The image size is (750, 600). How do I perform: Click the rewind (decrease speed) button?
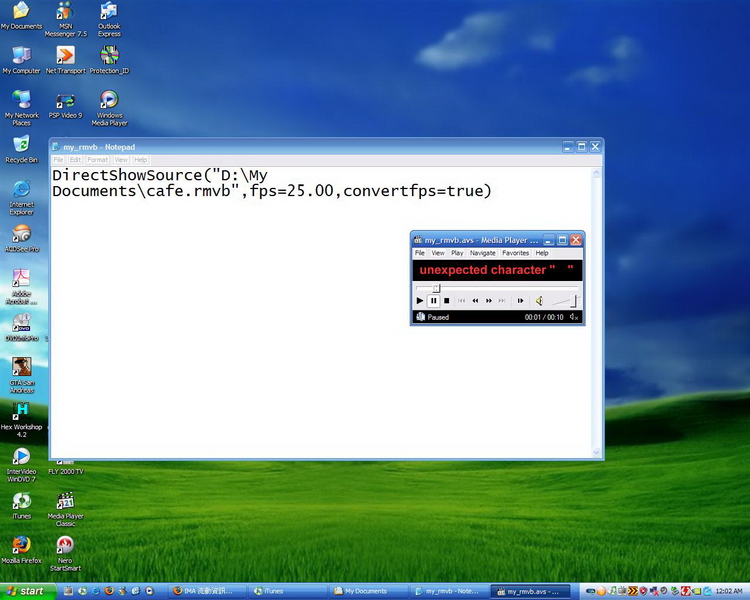(475, 301)
